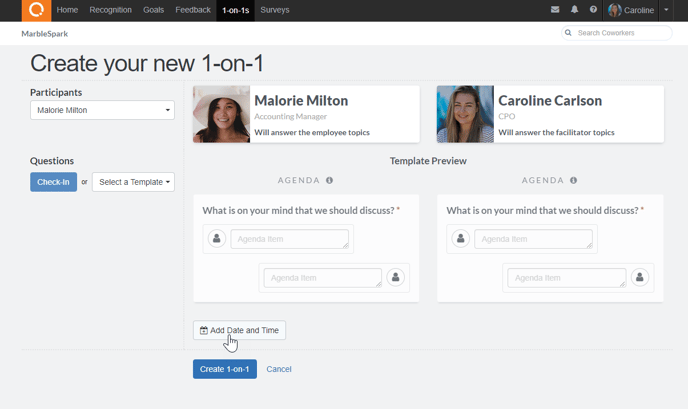Click the Malorie Milton name heading
Screen dimensions: 688x409
[x=301, y=100]
